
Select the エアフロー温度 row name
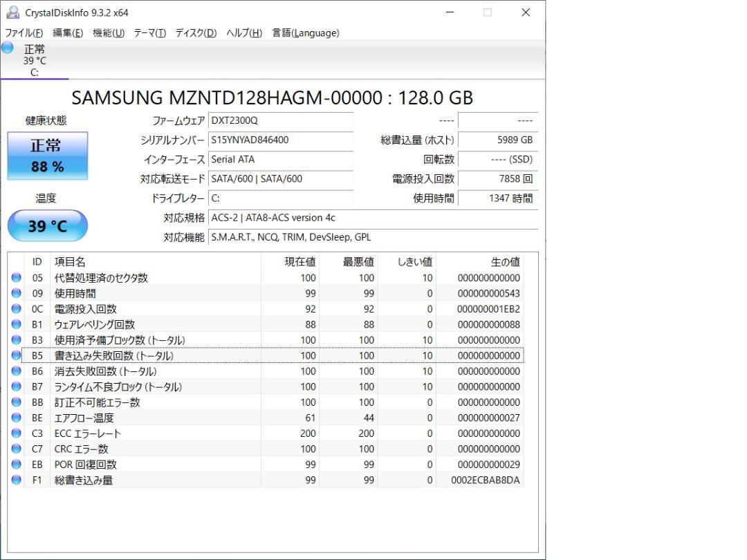tap(84, 418)
